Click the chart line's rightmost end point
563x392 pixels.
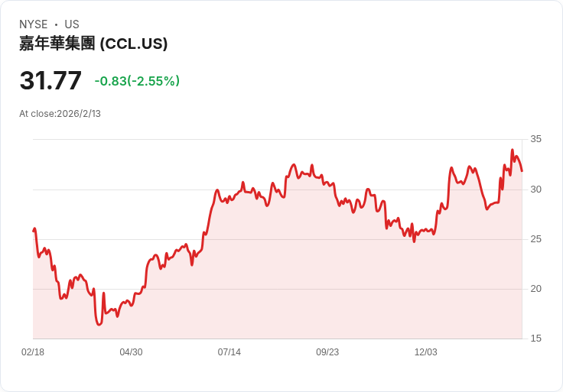coord(522,171)
